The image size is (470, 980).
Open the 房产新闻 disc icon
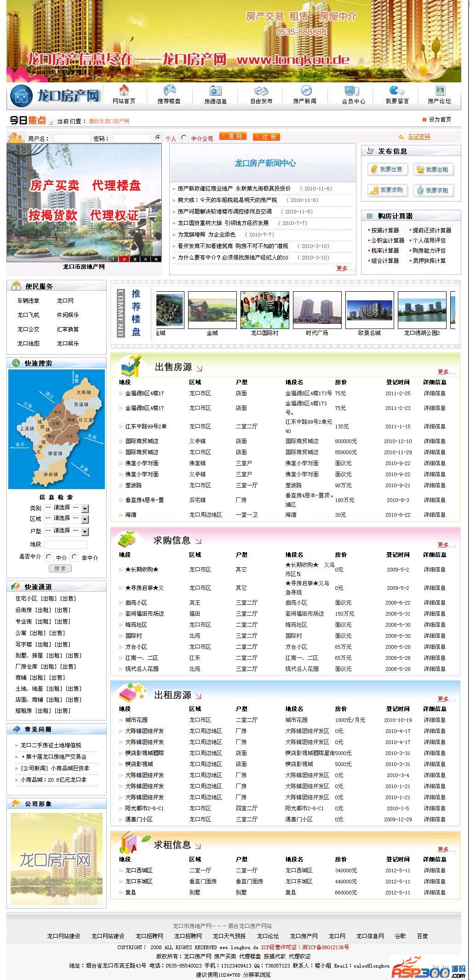pos(306,90)
